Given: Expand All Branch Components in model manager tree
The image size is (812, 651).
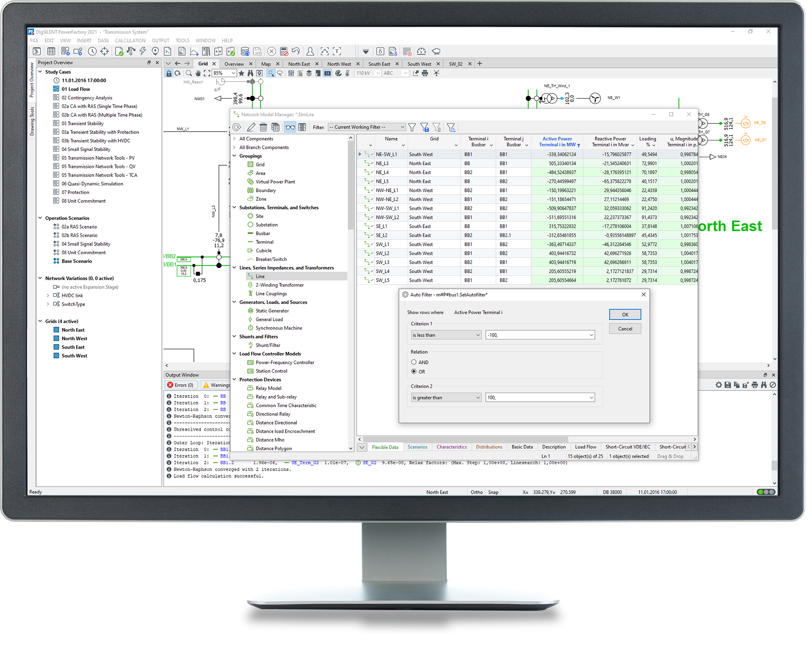Looking at the screenshot, I should click(235, 148).
